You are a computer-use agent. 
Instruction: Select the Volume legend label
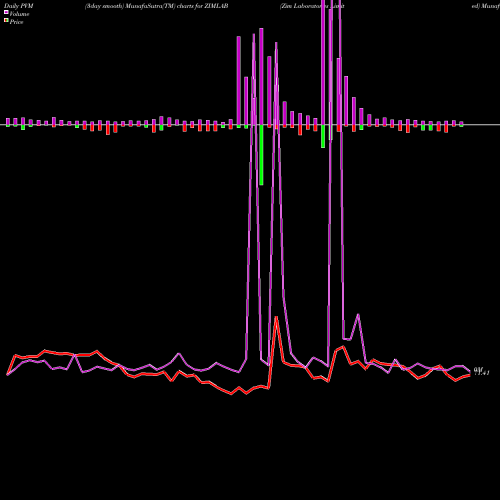click(19, 14)
